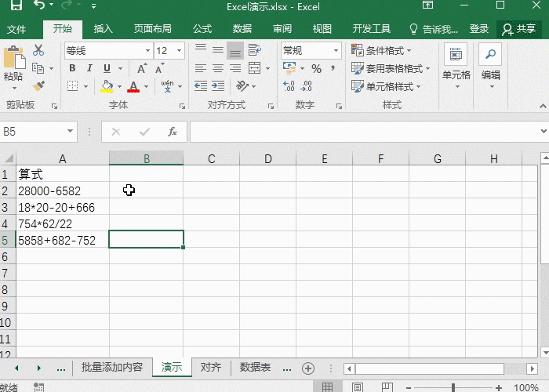Click the Wrap Text icon
Viewport: 549px width, 392px height.
[x=255, y=50]
